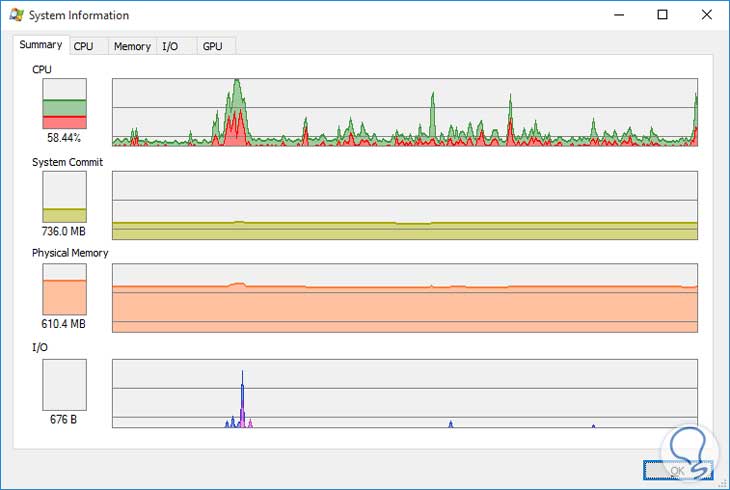Click the System Commit label

pos(68,162)
